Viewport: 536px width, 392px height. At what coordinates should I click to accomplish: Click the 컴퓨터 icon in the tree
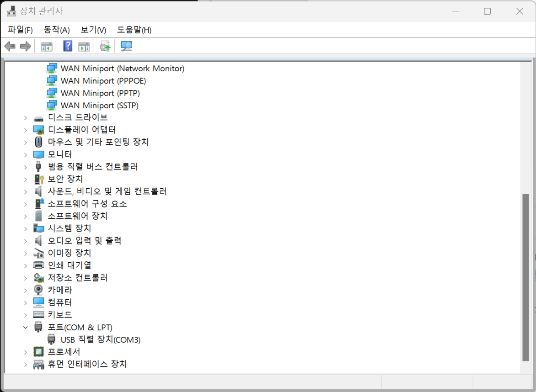[38, 302]
